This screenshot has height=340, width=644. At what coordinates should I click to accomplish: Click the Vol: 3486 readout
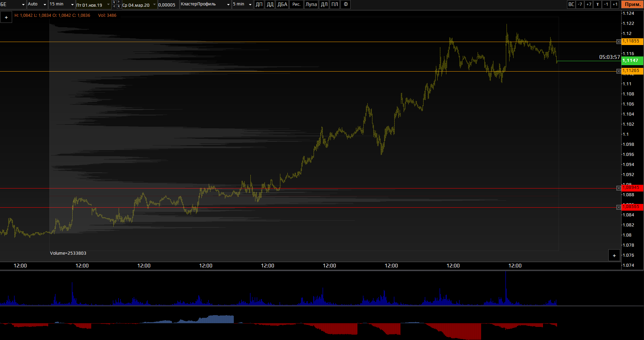(107, 15)
